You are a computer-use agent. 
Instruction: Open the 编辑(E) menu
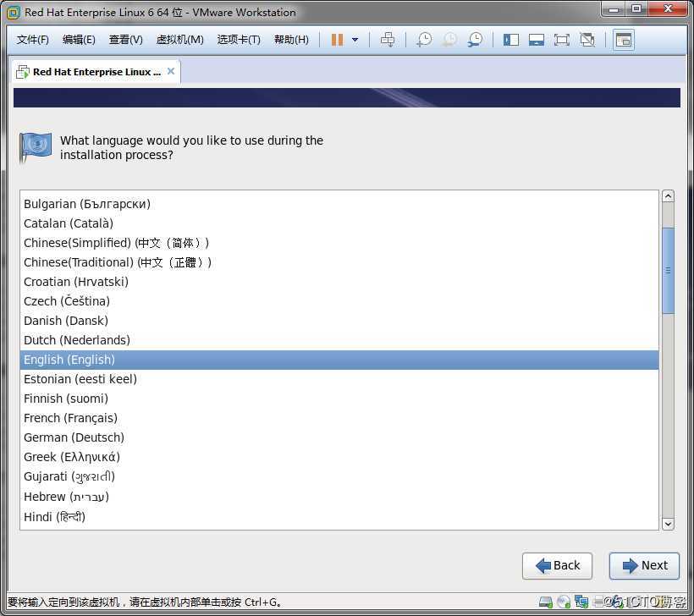coord(79,40)
